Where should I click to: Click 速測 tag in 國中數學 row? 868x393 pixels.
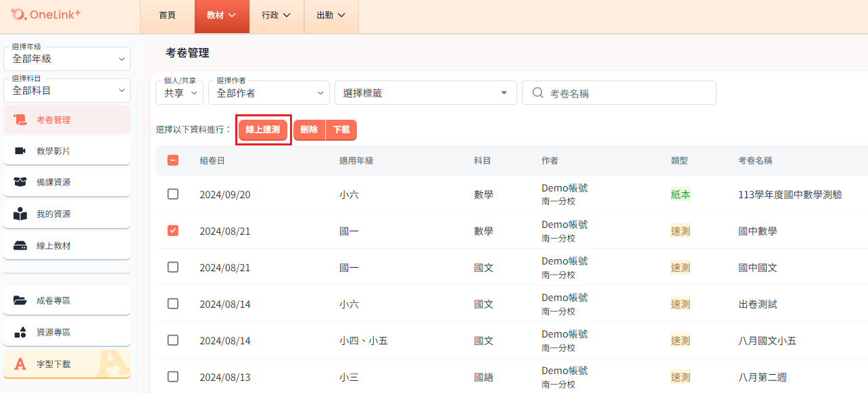point(680,231)
